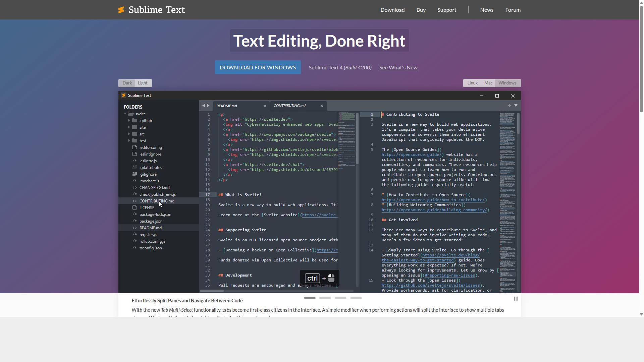Open the Buy page from navigation
The width and height of the screenshot is (644, 362).
tap(421, 10)
